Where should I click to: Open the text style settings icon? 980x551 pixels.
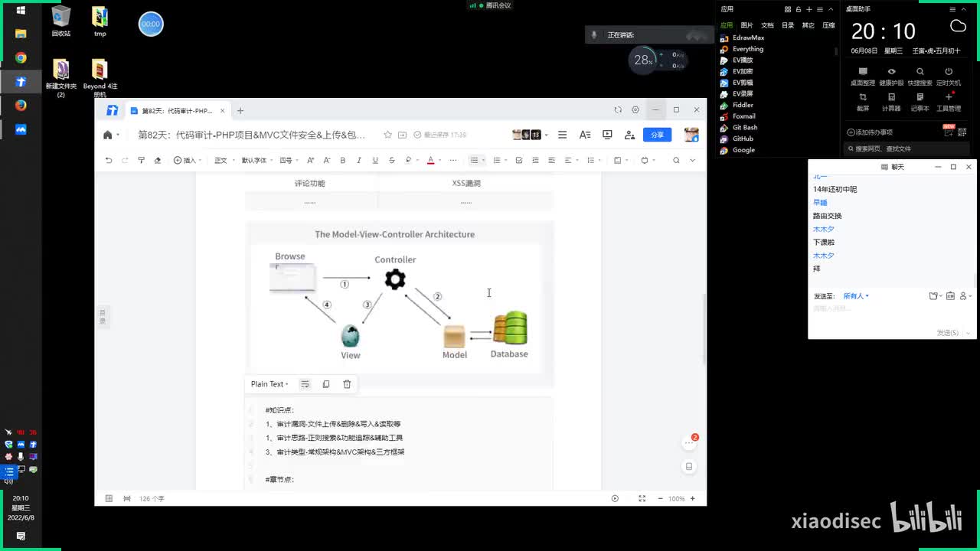(584, 135)
